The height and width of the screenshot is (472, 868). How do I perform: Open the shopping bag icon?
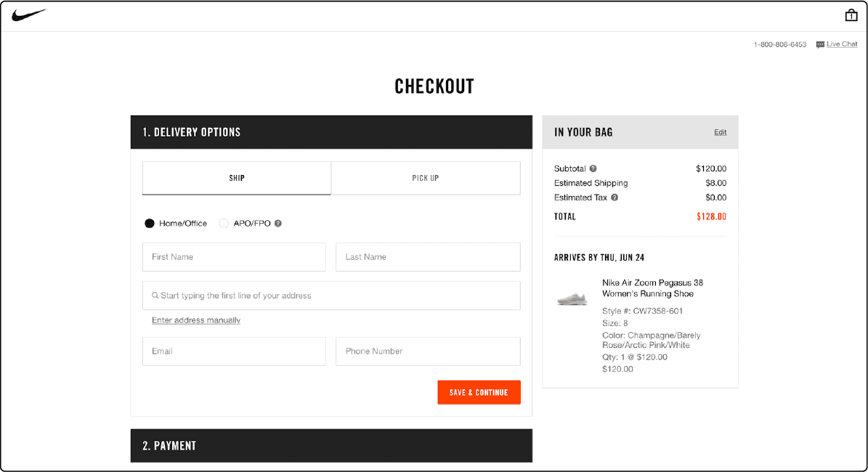tap(851, 15)
